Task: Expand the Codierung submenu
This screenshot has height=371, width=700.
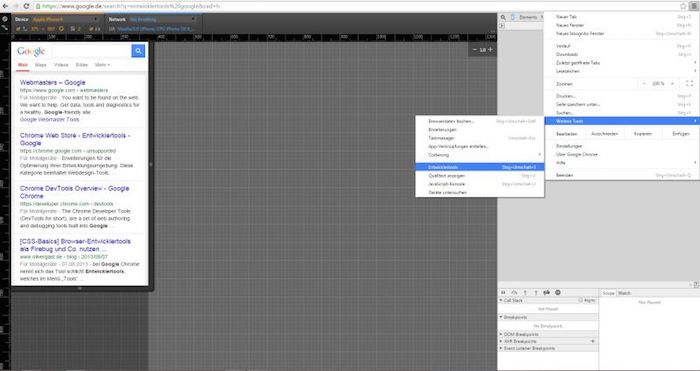Action: pyautogui.click(x=479, y=155)
